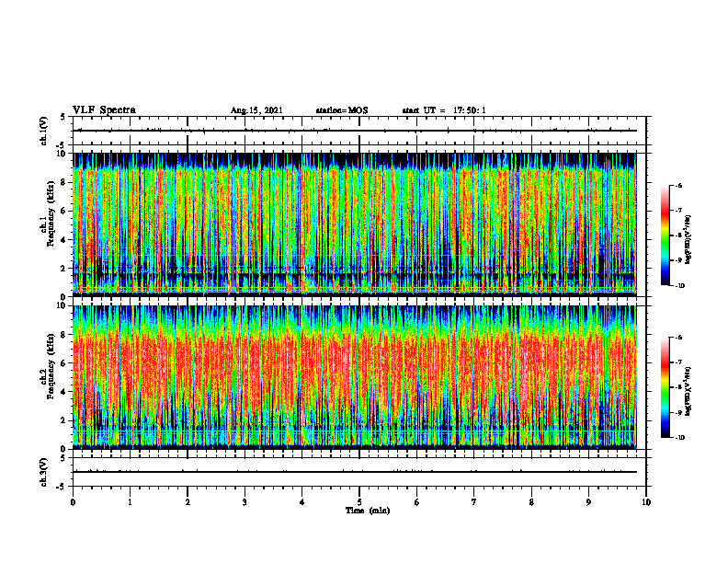Select "-7" label on ch.1 color scale
The image size is (728, 563).
(678, 211)
